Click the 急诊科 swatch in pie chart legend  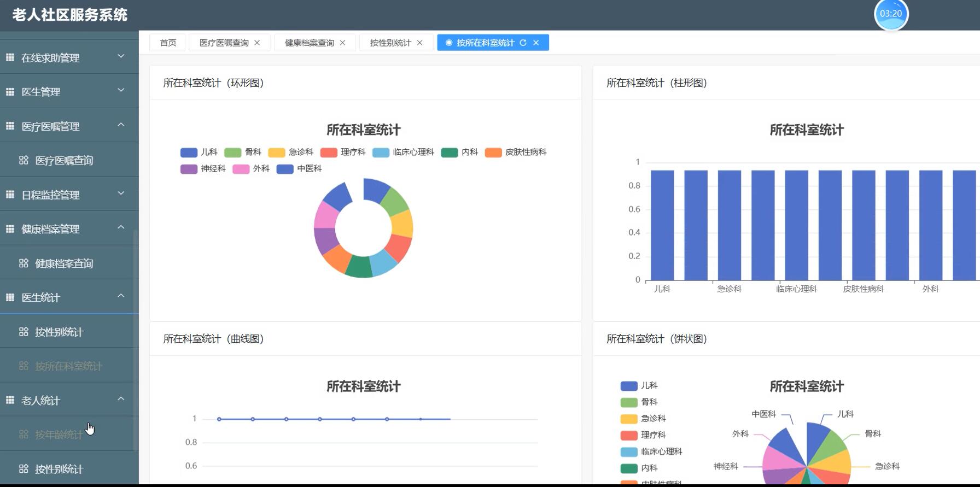click(x=629, y=419)
